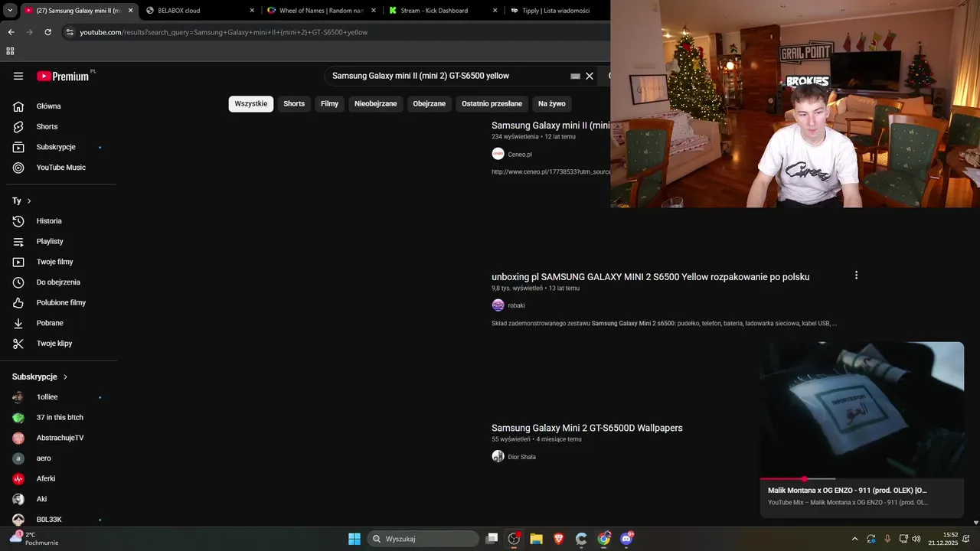The height and width of the screenshot is (551, 980).
Task: Click the YouTube Premium logo
Action: point(64,76)
